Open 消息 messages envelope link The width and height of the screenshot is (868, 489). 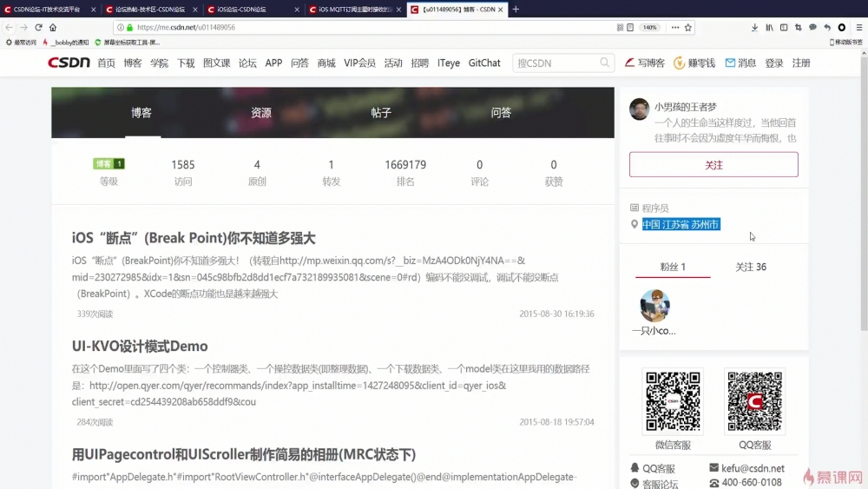pyautogui.click(x=740, y=63)
